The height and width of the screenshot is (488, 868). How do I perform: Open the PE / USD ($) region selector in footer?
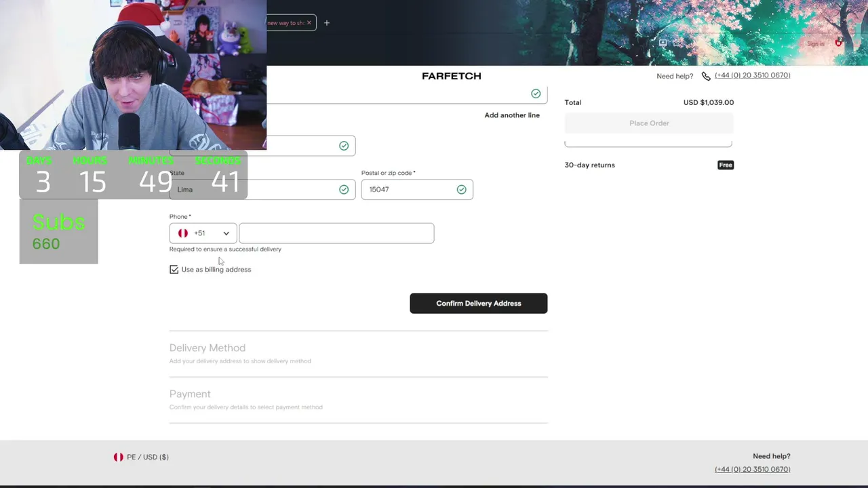141,457
